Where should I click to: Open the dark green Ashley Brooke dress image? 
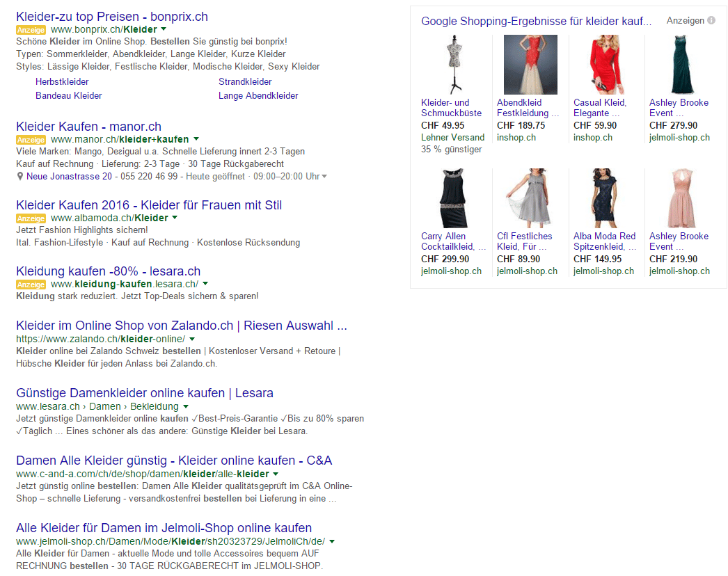(682, 65)
